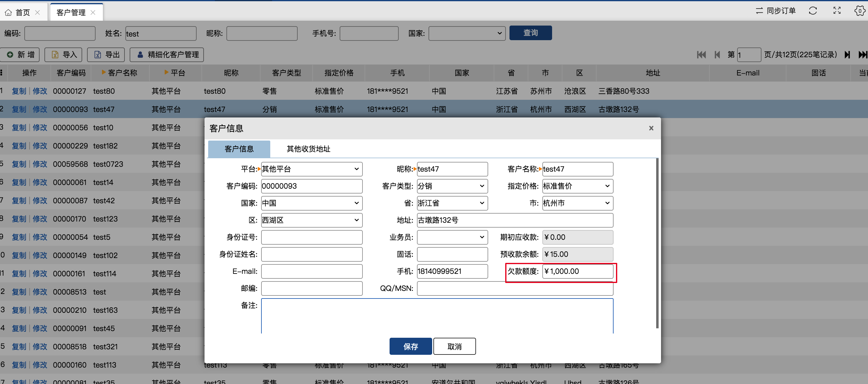Click the 客户编码 field 00000093

[x=312, y=186]
